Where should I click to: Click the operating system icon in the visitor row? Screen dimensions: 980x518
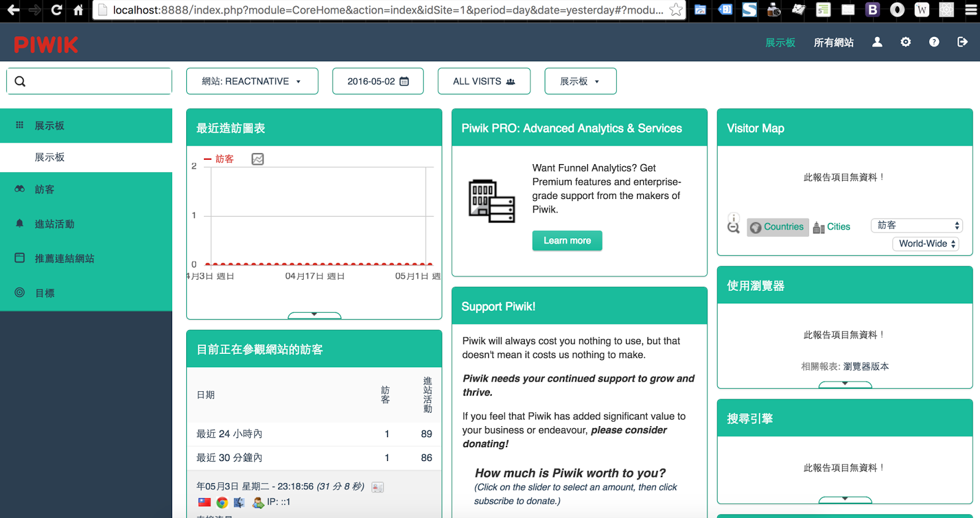(x=239, y=502)
